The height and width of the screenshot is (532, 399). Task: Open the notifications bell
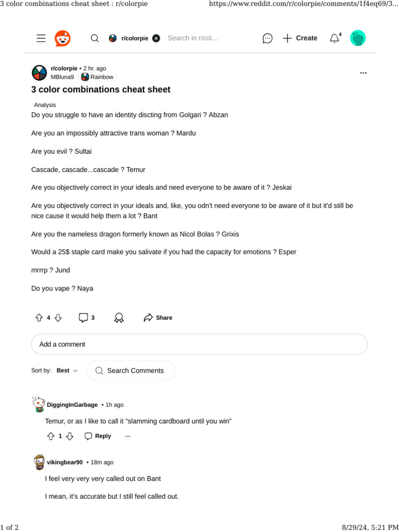click(335, 38)
